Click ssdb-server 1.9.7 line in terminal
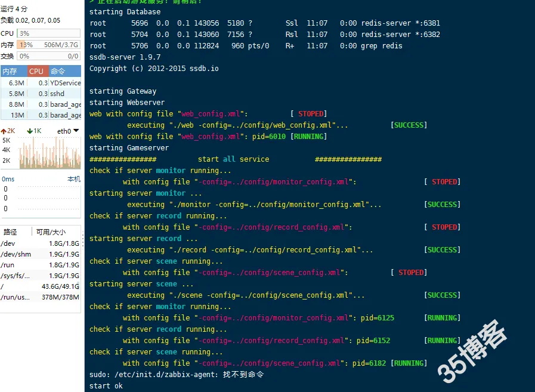Viewport: 535px width, 392px height. click(125, 57)
